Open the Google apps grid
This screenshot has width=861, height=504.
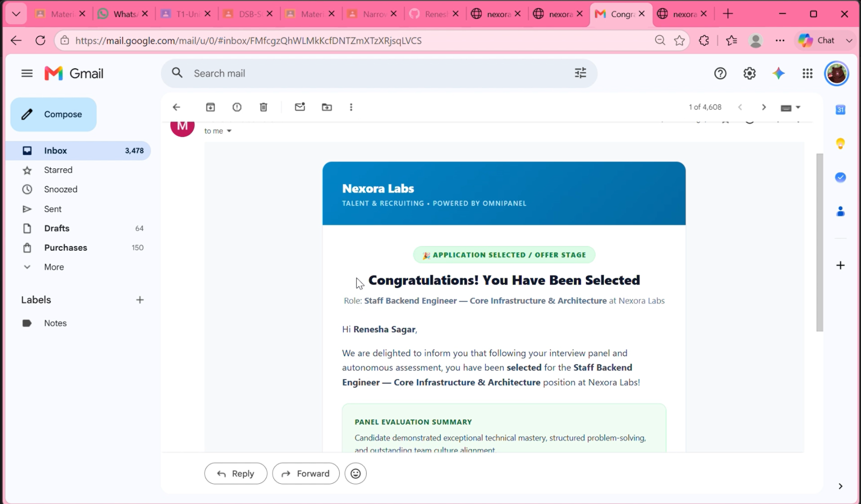[807, 73]
